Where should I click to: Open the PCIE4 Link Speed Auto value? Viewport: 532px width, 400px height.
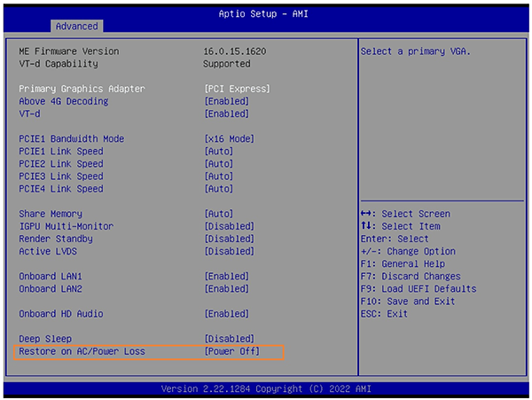219,189
